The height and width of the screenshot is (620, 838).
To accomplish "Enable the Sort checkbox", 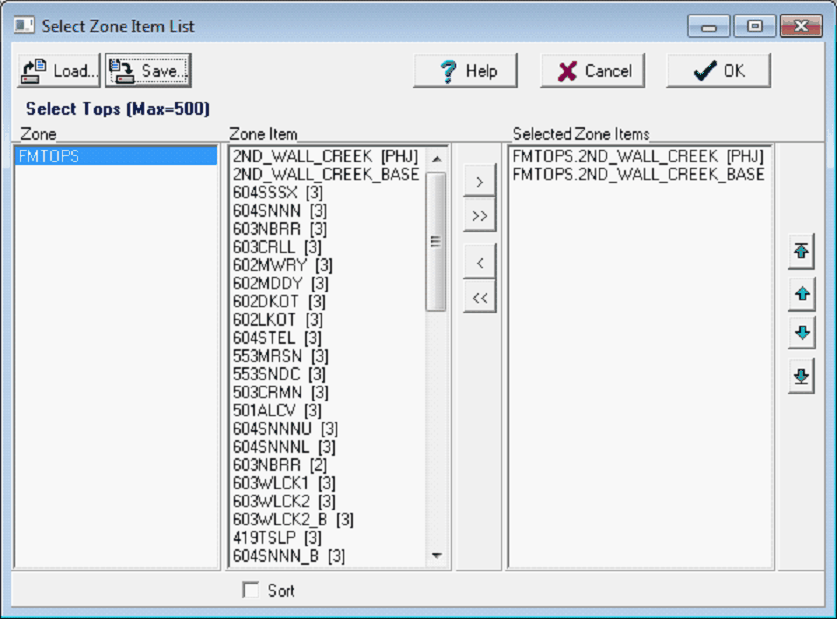I will pos(250,591).
